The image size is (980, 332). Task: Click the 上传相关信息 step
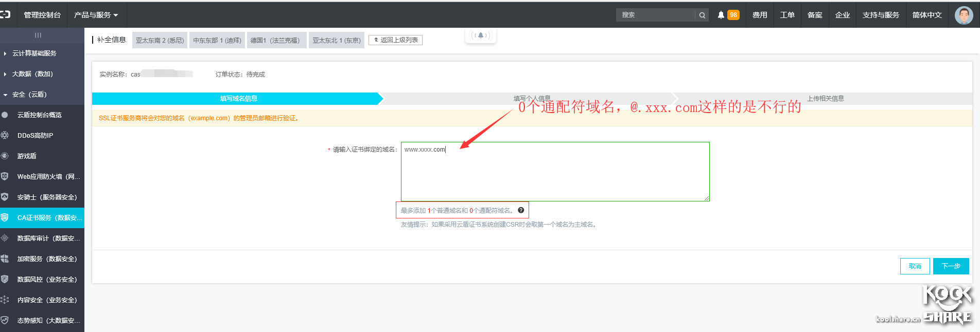point(825,99)
